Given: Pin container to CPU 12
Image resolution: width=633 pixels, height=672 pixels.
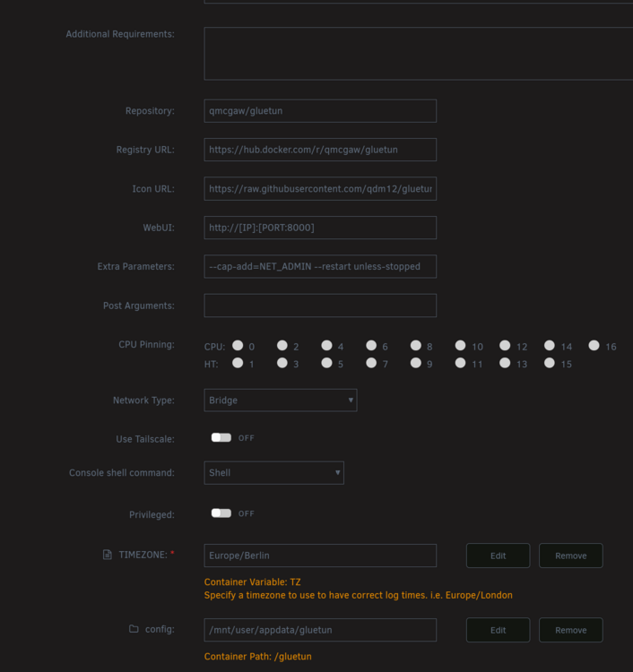Looking at the screenshot, I should coord(505,346).
